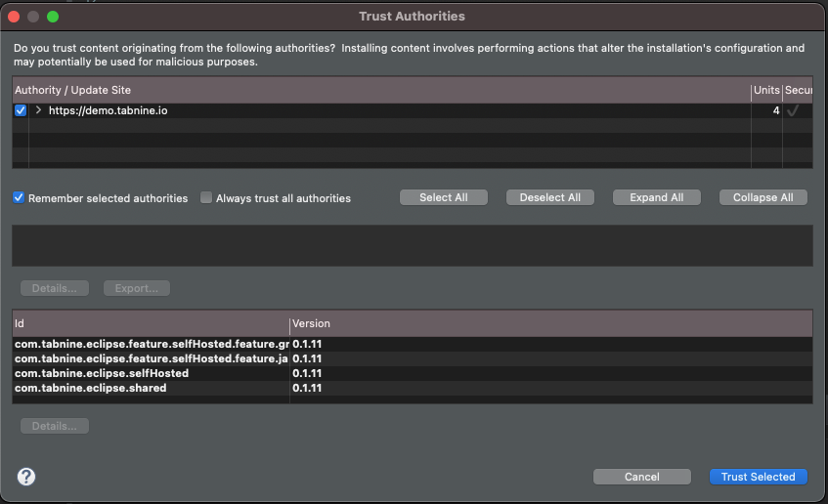
Task: Click the Deselect All button
Action: click(x=549, y=197)
